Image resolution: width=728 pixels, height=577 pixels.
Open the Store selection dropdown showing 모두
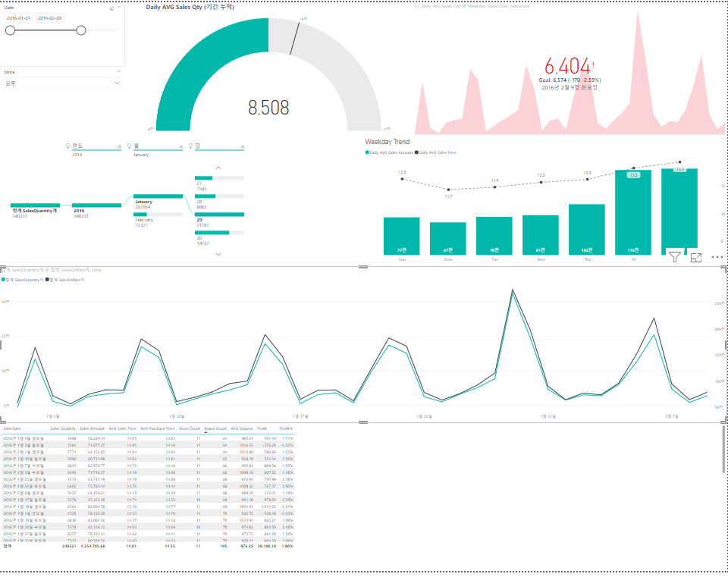pyautogui.click(x=63, y=83)
